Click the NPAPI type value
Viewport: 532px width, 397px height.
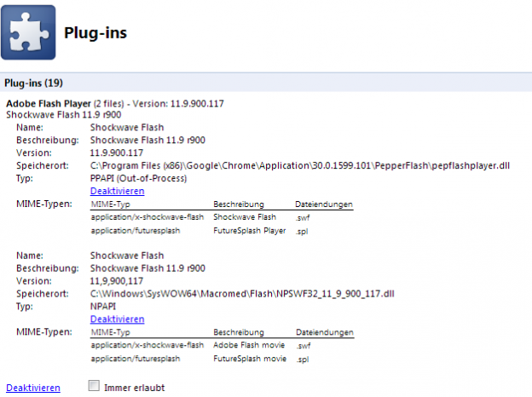pos(103,307)
